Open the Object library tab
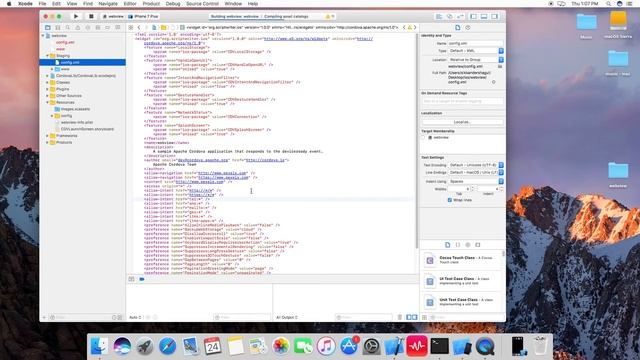This screenshot has height=360, width=640. [x=468, y=244]
